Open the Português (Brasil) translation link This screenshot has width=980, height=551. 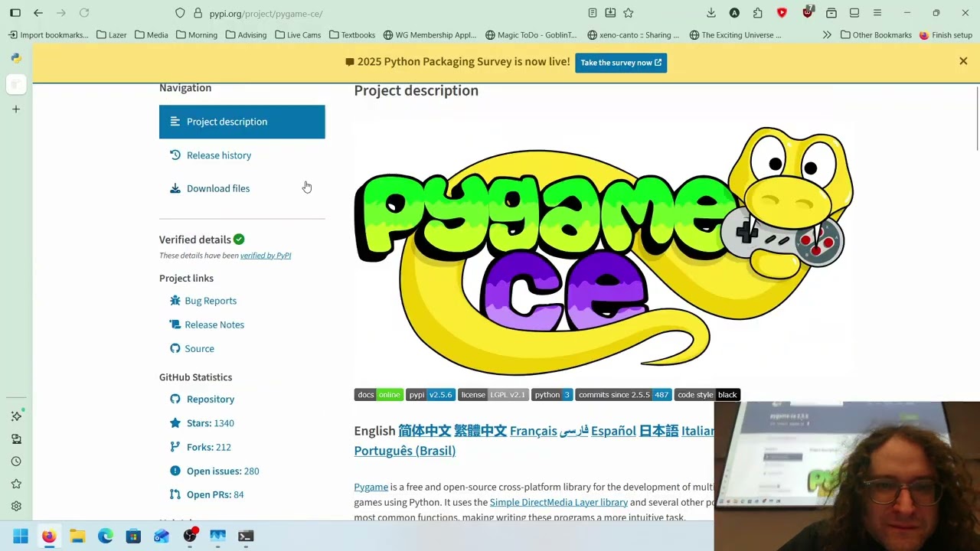(404, 451)
